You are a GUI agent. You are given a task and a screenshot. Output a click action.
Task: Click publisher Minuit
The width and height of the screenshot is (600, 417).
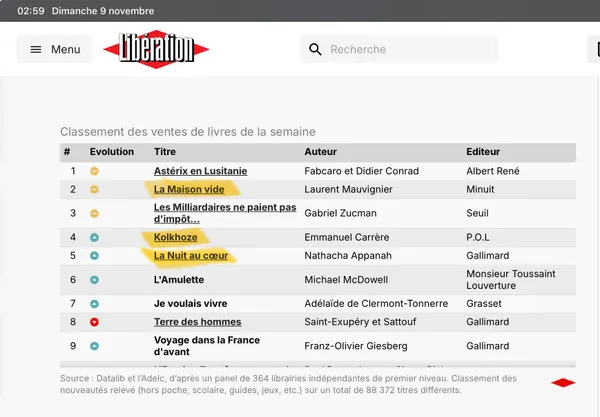480,189
